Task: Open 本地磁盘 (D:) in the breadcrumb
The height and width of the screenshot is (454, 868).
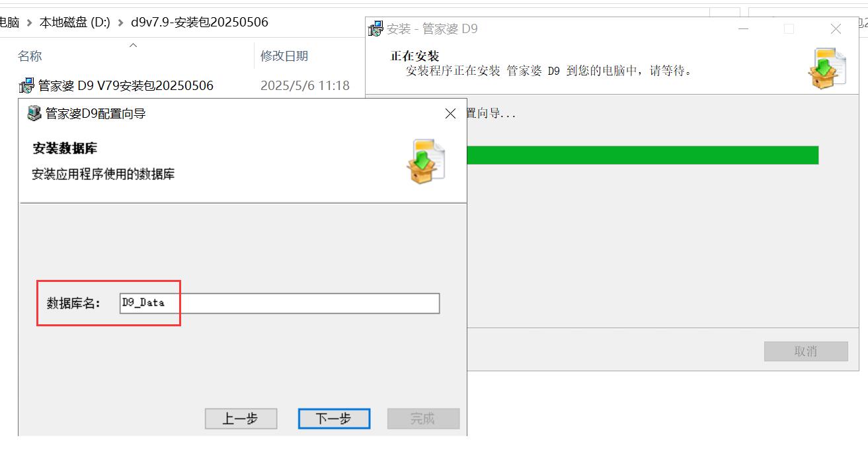Action: (x=75, y=22)
